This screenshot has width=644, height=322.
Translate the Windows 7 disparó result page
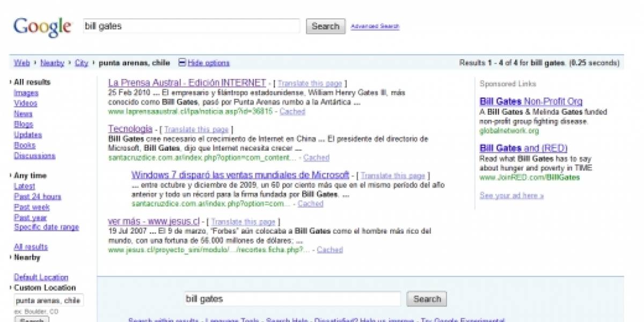pyautogui.click(x=393, y=175)
